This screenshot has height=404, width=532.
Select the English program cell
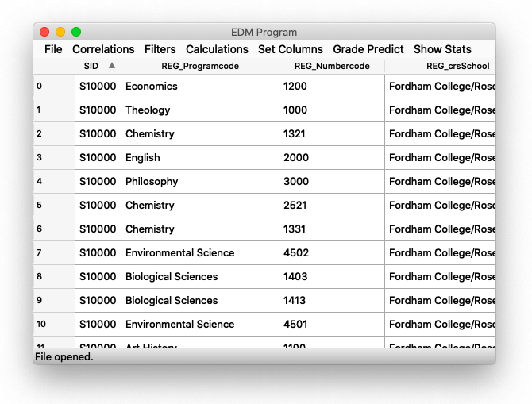(x=199, y=157)
